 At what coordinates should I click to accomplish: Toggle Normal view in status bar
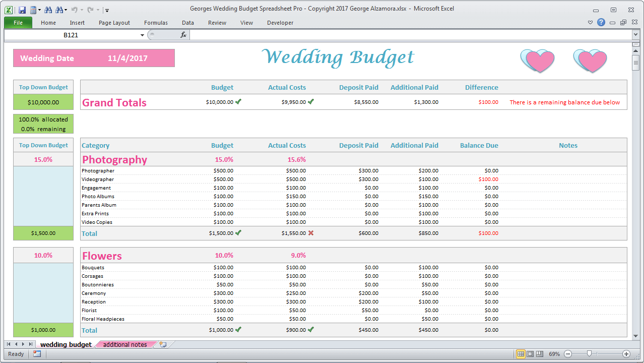click(x=521, y=354)
